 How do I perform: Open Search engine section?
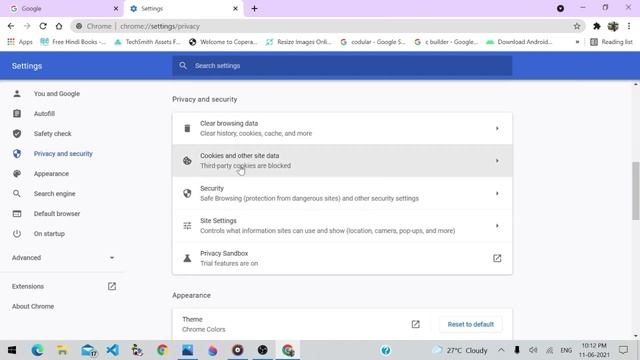[x=54, y=193]
